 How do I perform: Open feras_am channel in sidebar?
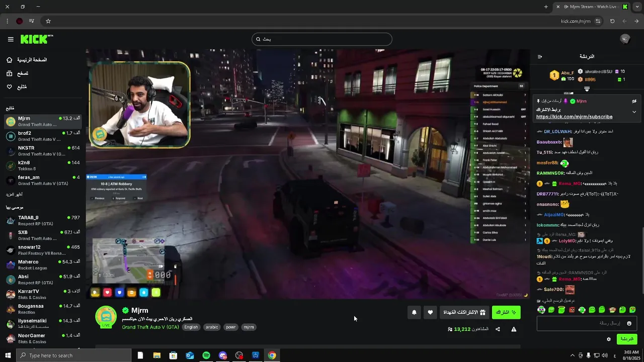click(43, 180)
